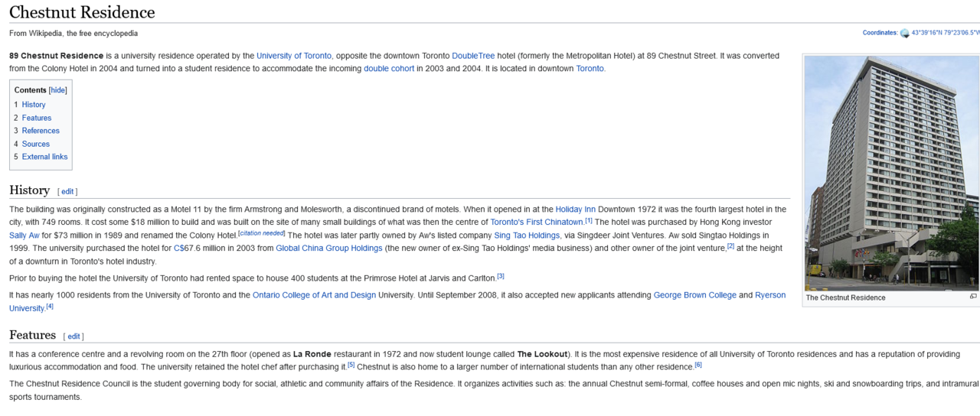Image resolution: width=980 pixels, height=416 pixels.
Task: Edit the History section
Action: pos(67,191)
